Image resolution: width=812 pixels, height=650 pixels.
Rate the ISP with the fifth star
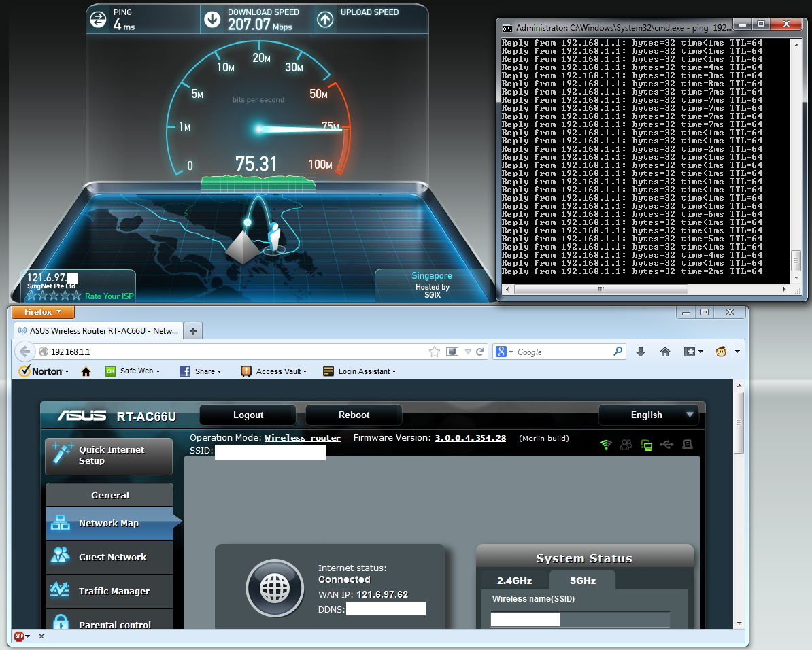click(77, 296)
